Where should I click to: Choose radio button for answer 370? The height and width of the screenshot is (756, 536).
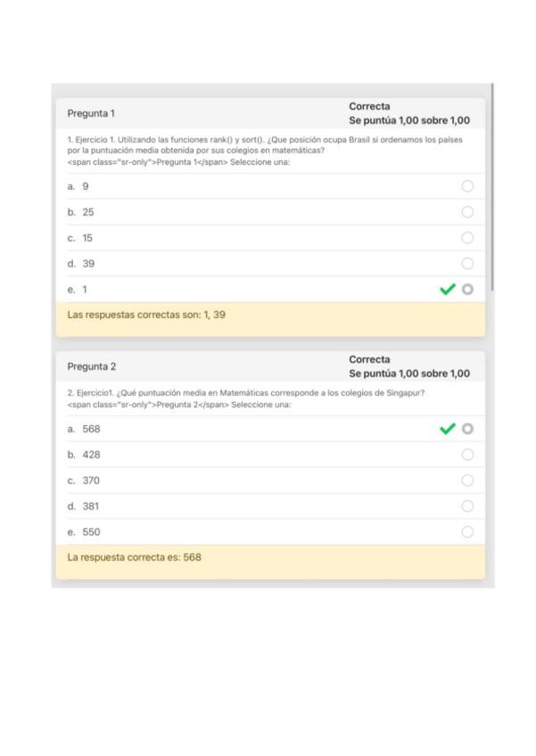pos(467,481)
